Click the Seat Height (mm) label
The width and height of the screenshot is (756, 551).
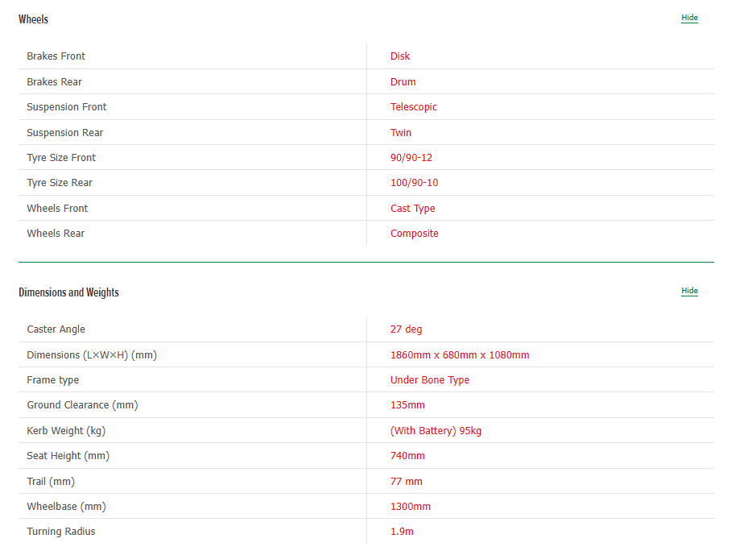(68, 456)
